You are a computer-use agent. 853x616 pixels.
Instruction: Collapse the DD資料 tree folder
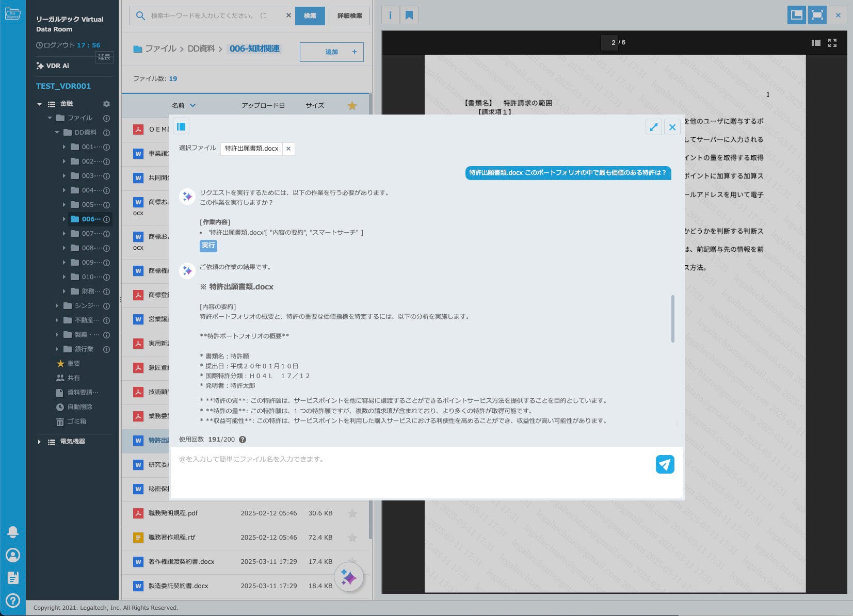point(57,133)
